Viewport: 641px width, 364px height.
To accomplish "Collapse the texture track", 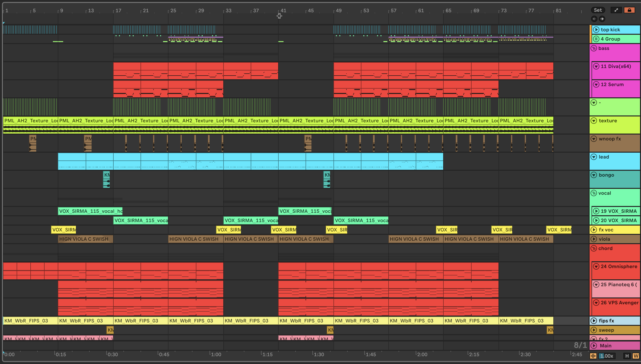I will pos(594,121).
